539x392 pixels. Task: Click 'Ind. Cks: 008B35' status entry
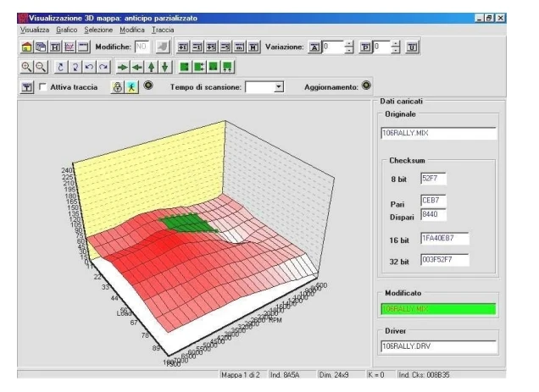tap(424, 375)
